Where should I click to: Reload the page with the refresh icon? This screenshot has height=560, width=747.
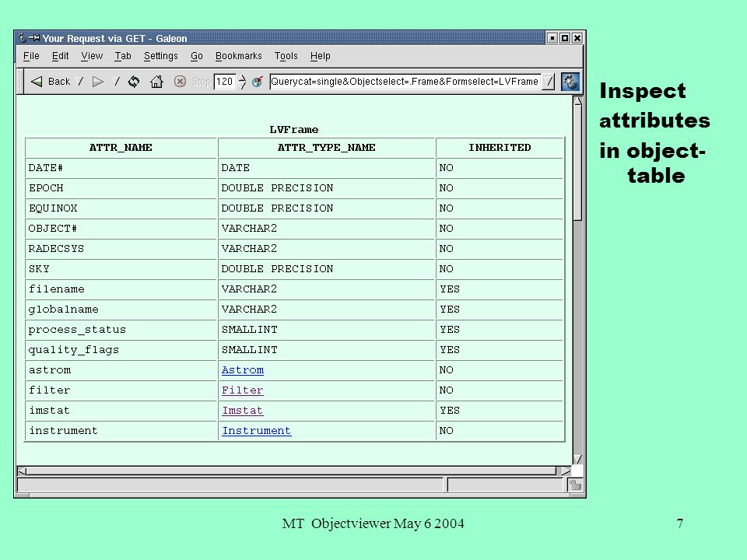click(134, 82)
